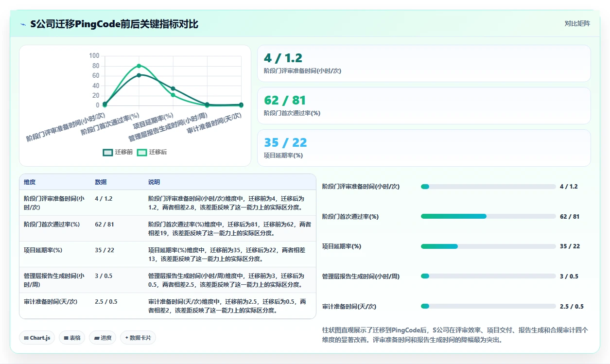Click the icon inside the Chart.js chip
Screen dimensions: 610x364
click(x=26, y=338)
